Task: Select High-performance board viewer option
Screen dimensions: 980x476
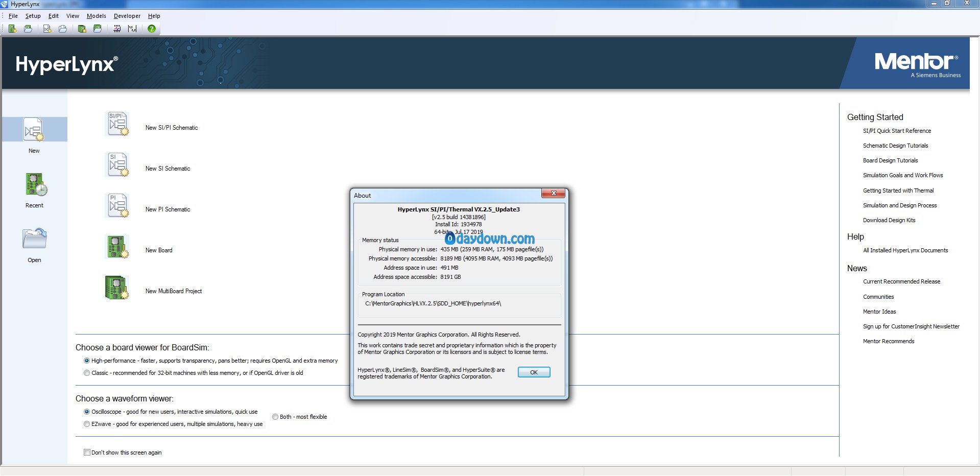Action: [x=87, y=361]
